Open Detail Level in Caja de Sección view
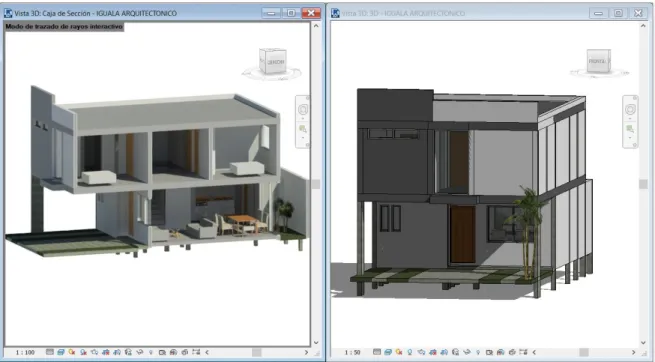 50,352
